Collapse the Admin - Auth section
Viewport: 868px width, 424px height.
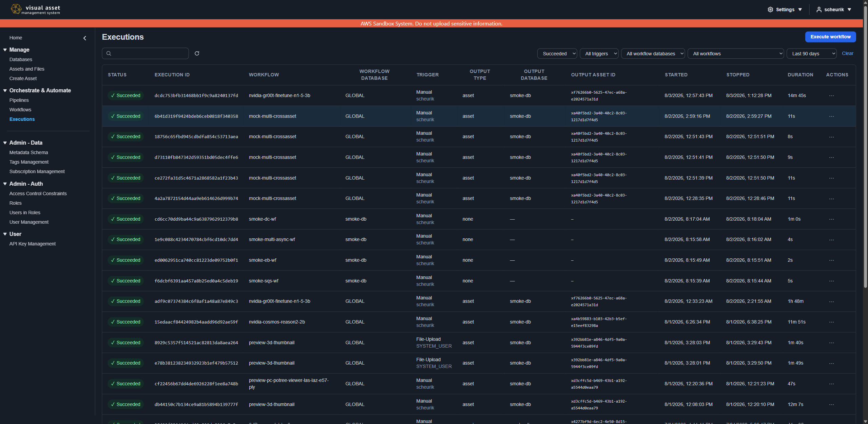coord(5,184)
